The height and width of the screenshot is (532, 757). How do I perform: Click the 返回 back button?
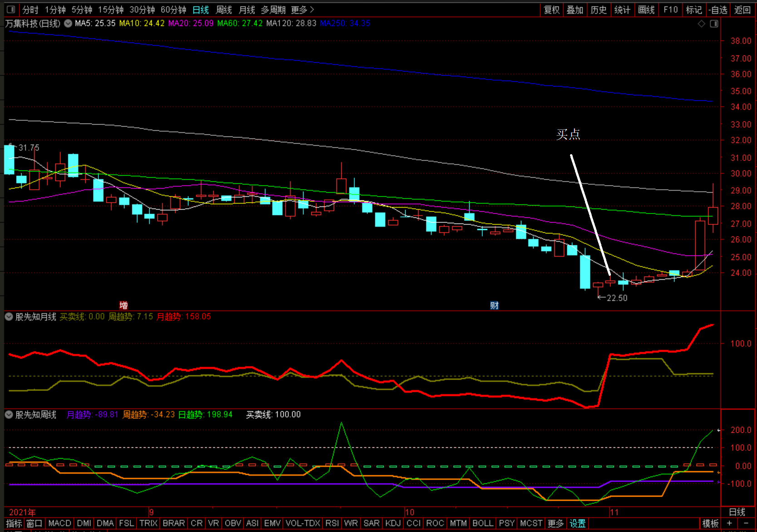point(742,10)
